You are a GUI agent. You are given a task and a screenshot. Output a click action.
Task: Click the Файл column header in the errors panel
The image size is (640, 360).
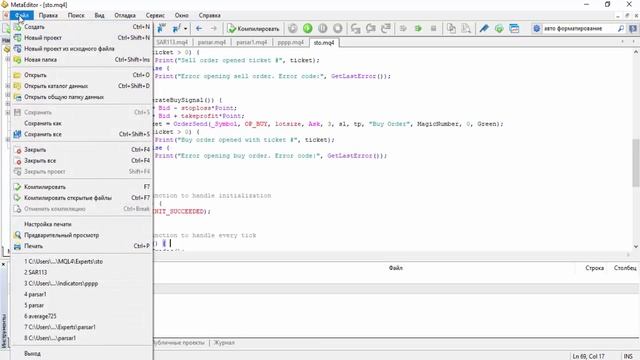pyautogui.click(x=396, y=268)
